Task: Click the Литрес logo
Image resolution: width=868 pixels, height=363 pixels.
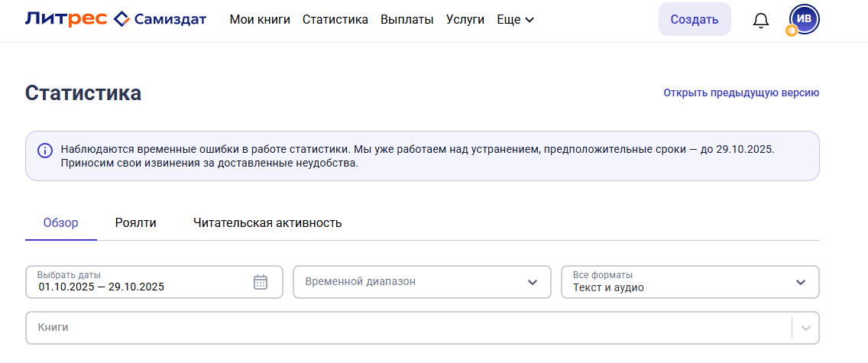Action: coord(66,19)
